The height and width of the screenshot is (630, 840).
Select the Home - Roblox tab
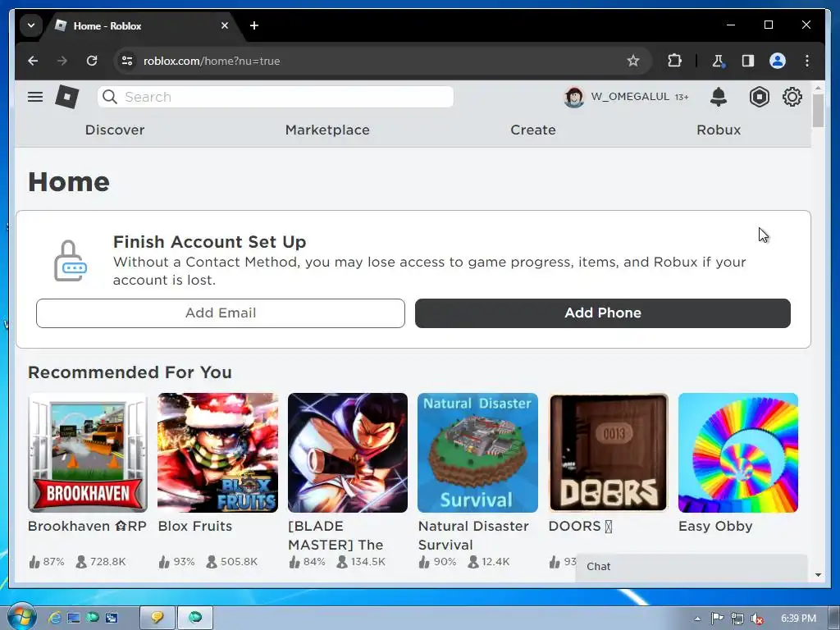(x=142, y=25)
